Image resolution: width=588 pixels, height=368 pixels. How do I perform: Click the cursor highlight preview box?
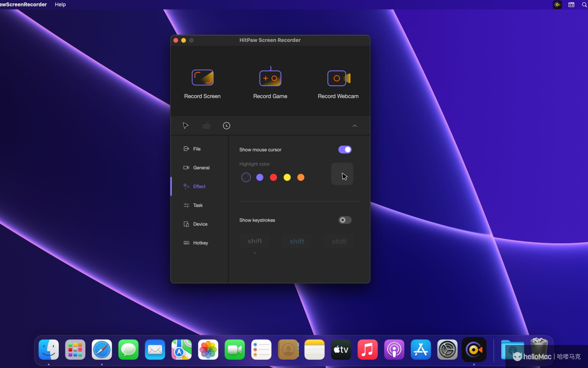pyautogui.click(x=342, y=174)
